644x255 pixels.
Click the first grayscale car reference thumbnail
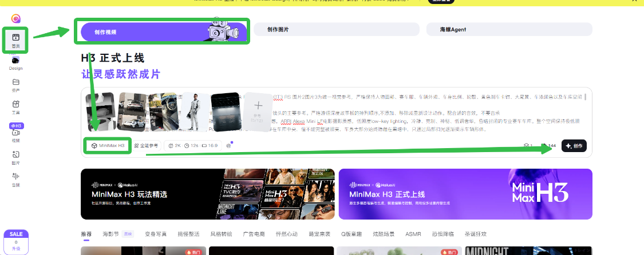pos(100,112)
